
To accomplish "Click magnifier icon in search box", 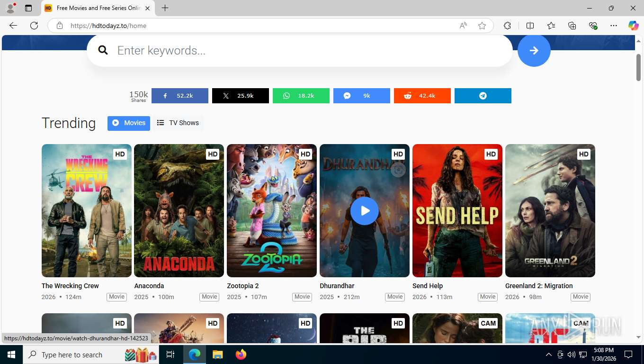I will [103, 50].
